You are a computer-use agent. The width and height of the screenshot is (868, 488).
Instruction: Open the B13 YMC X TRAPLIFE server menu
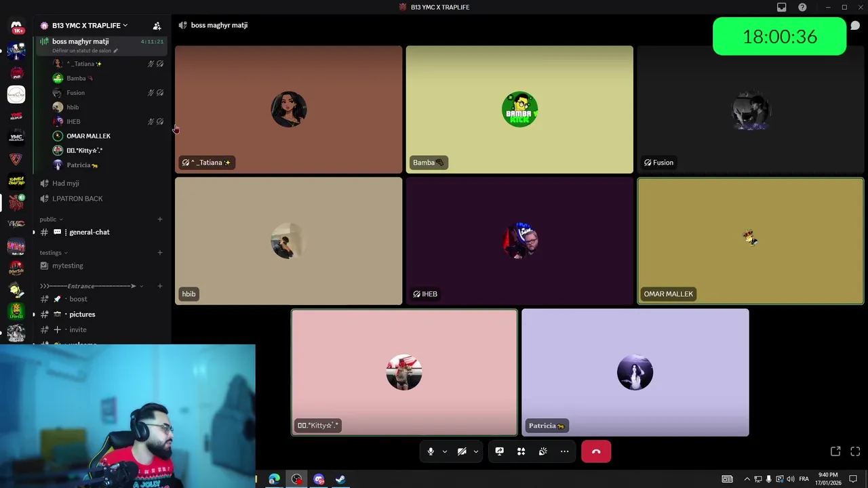click(x=90, y=26)
